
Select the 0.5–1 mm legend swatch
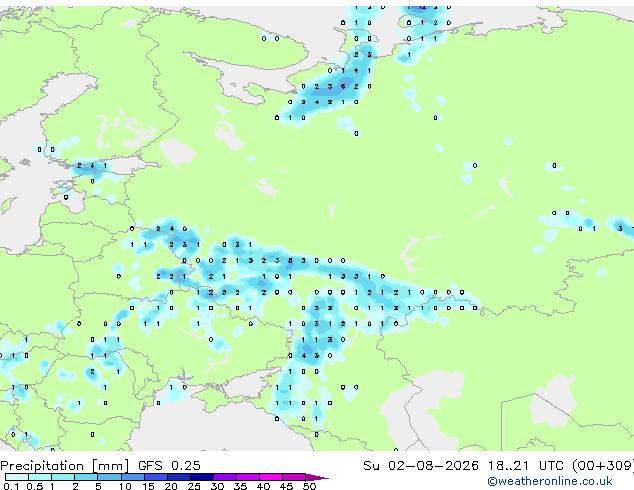pos(40,477)
